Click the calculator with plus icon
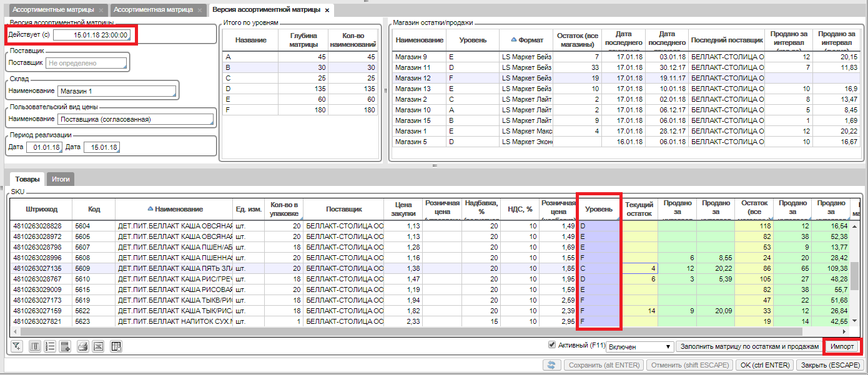 (66, 347)
